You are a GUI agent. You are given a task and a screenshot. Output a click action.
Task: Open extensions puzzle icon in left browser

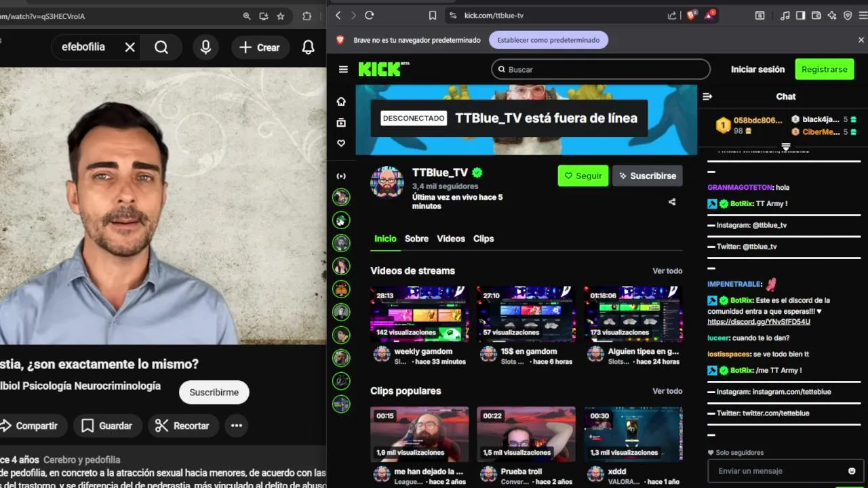(307, 16)
